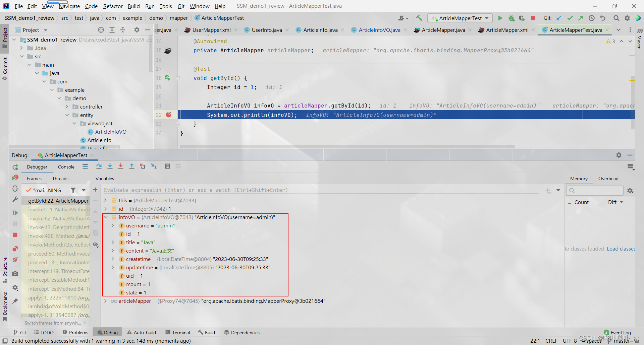Click Git update project arrow icon
This screenshot has width=644, height=345.
[x=559, y=18]
